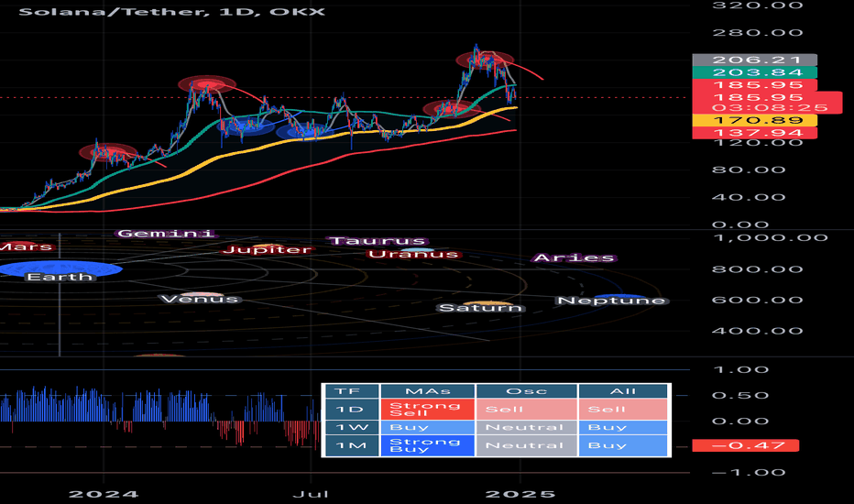Click the Sell cell under All for 1D

pos(623,410)
